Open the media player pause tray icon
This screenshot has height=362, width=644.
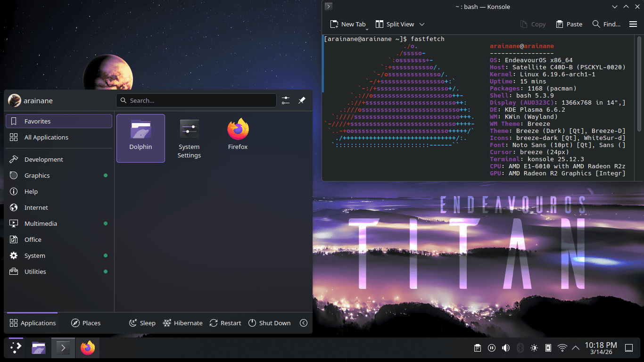[x=492, y=348]
